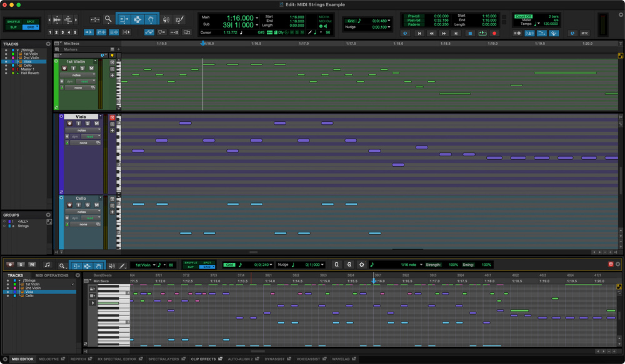Click the Return to Zero transport button
The width and height of the screenshot is (625, 364).
419,34
